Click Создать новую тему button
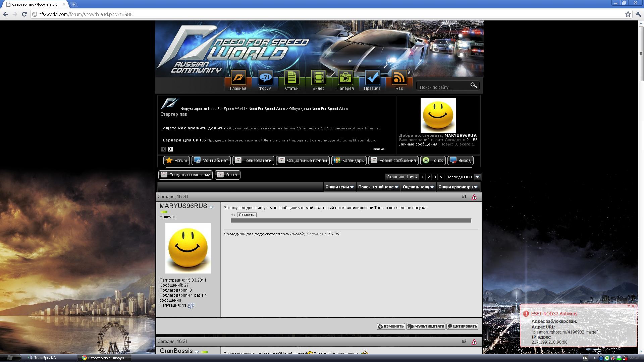This screenshot has width=644, height=362. [185, 175]
